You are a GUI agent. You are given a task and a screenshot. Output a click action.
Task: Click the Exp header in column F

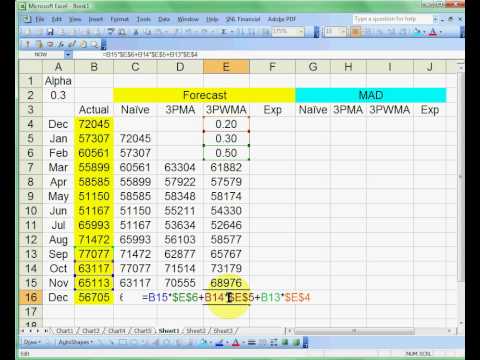coord(272,110)
